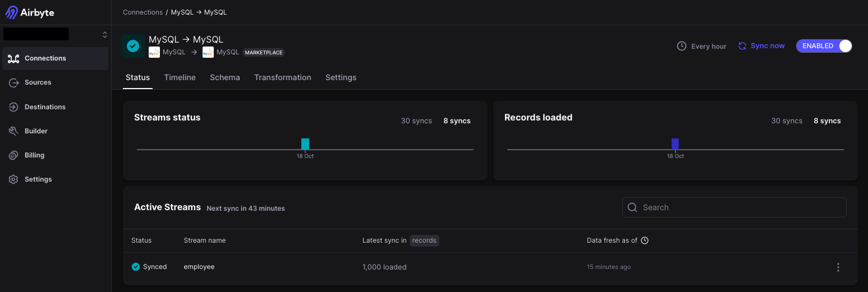Viewport: 868px width, 292px height.
Task: Open sidebar Settings with gear icon
Action: pyautogui.click(x=38, y=179)
